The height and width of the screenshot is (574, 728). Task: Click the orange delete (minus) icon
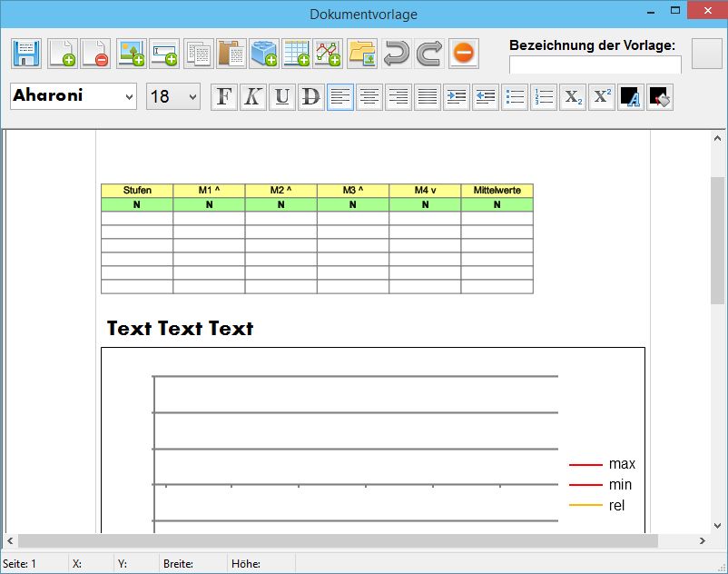click(463, 54)
